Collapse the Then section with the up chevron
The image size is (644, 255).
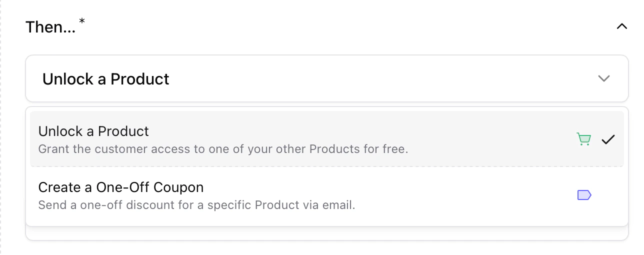click(621, 26)
